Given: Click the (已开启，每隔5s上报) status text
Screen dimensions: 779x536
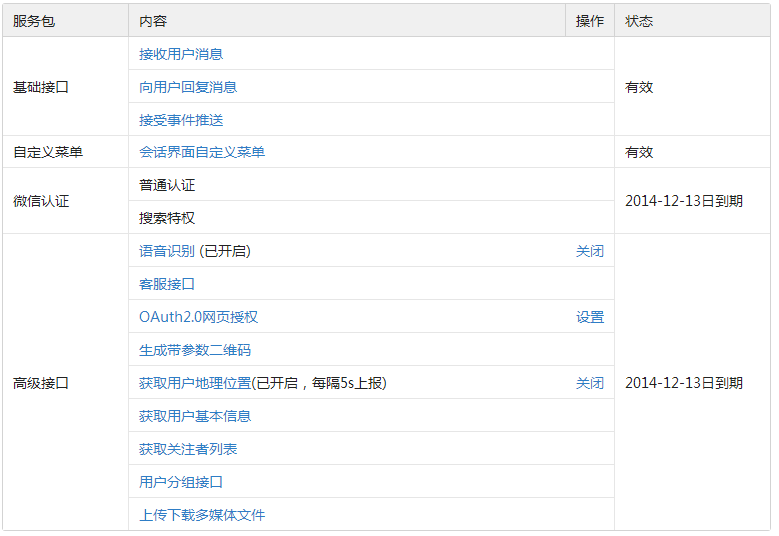Looking at the screenshot, I should pyautogui.click(x=319, y=383).
